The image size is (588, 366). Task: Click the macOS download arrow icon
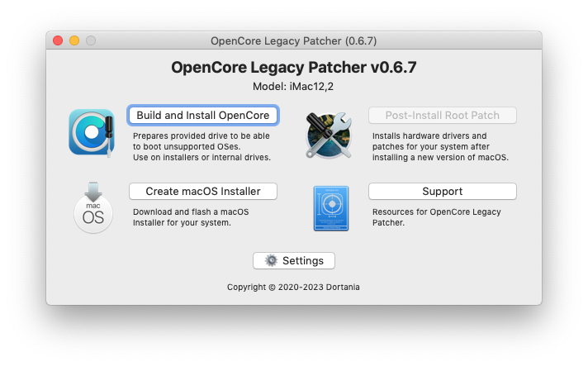coord(93,207)
